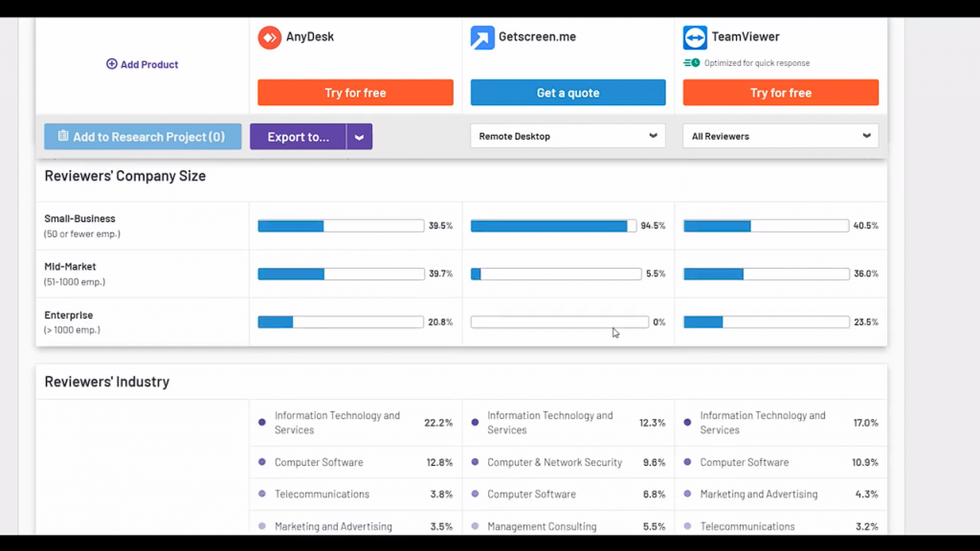Click TeamViewer Small-Business 40.5% bar
The height and width of the screenshot is (551, 980).
tap(767, 226)
